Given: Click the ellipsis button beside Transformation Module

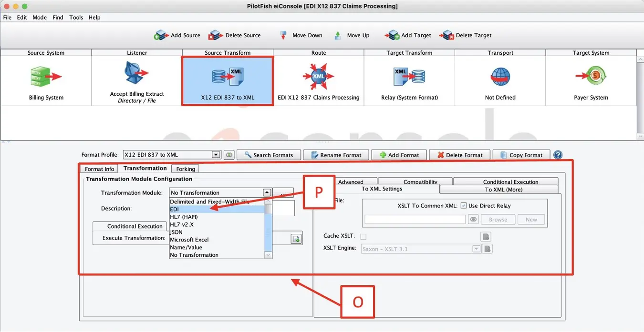Looking at the screenshot, I should 284,193.
